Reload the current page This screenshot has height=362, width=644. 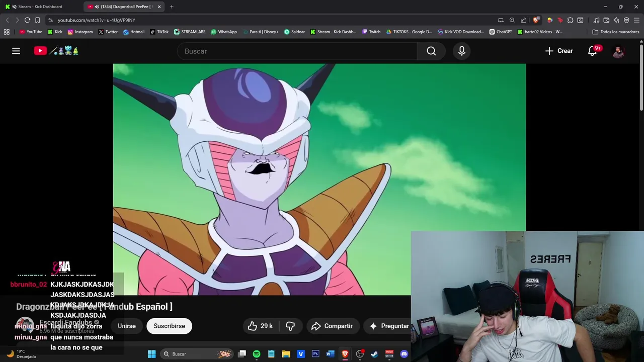27,20
